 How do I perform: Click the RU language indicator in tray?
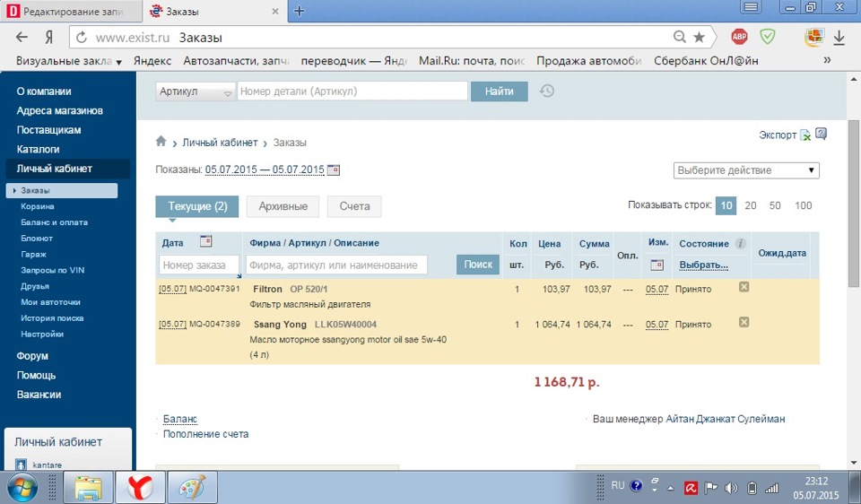click(x=618, y=485)
